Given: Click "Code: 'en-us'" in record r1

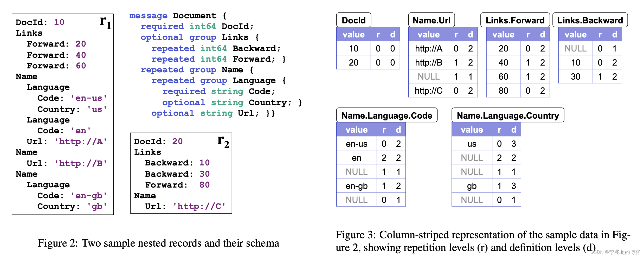Looking at the screenshot, I should (72, 98).
